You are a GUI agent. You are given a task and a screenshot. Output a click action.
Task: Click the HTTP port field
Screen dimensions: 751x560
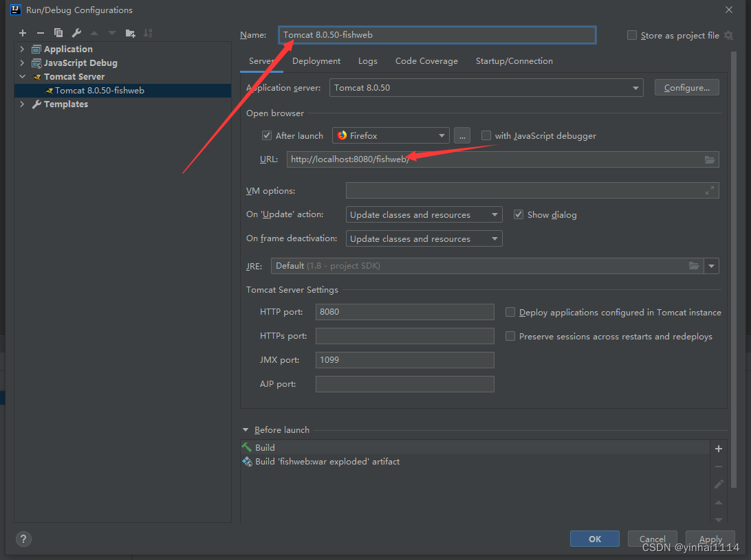404,312
